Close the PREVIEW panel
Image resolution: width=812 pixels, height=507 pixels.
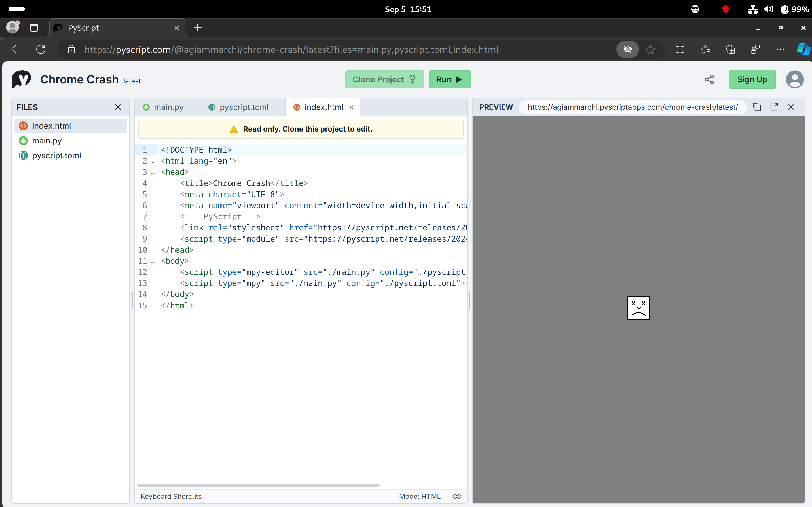[790, 107]
